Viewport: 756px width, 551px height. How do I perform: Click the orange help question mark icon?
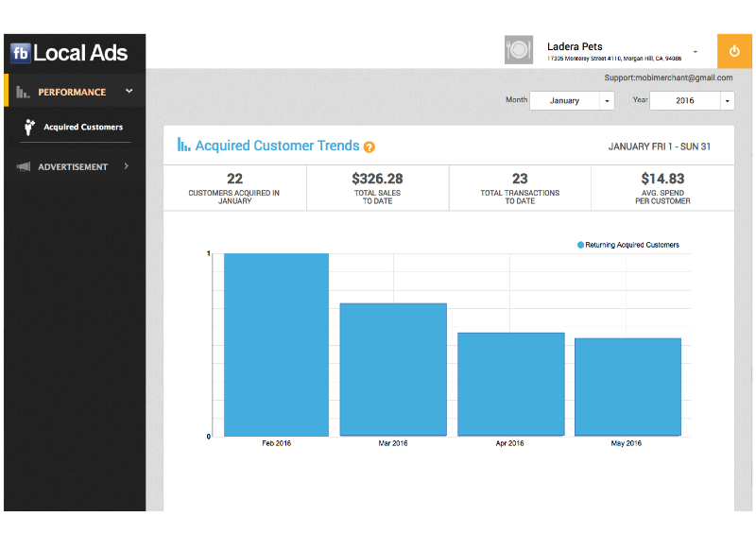(x=369, y=147)
